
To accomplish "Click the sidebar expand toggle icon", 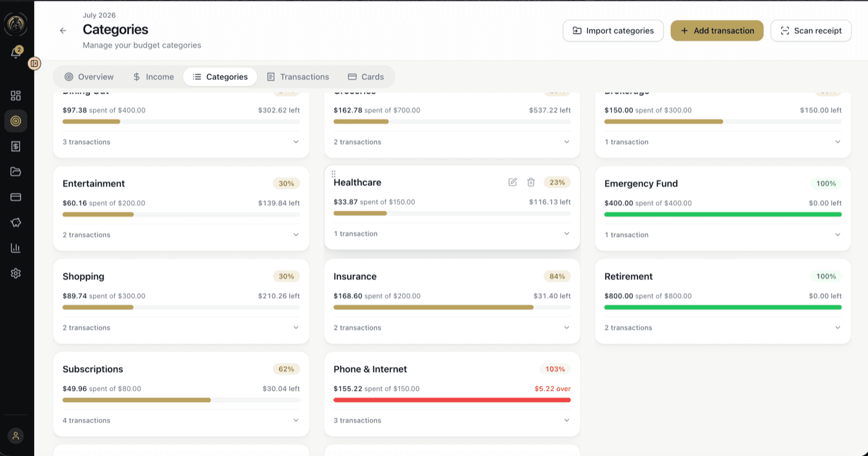I will pos(35,63).
